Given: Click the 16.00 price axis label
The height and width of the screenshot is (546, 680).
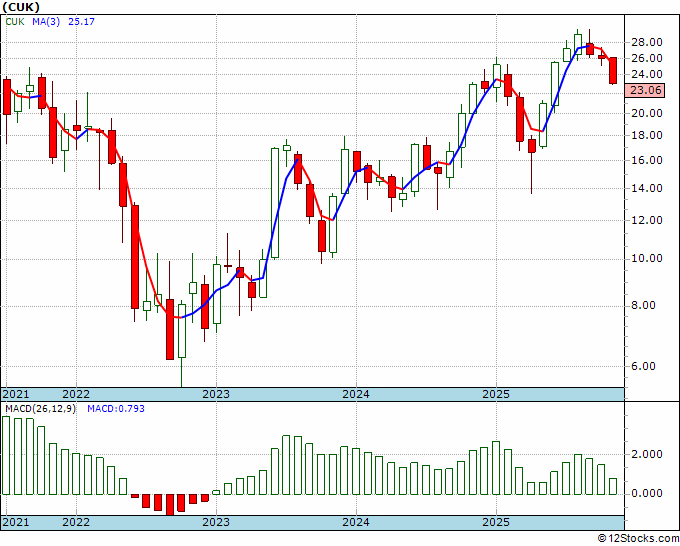Looking at the screenshot, I should [x=646, y=160].
